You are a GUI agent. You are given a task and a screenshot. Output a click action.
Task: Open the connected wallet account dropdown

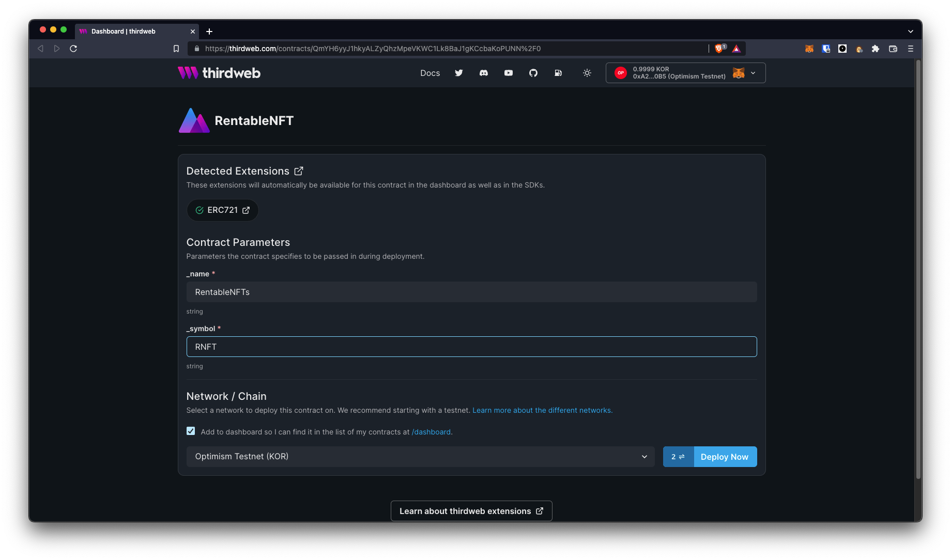tap(685, 73)
